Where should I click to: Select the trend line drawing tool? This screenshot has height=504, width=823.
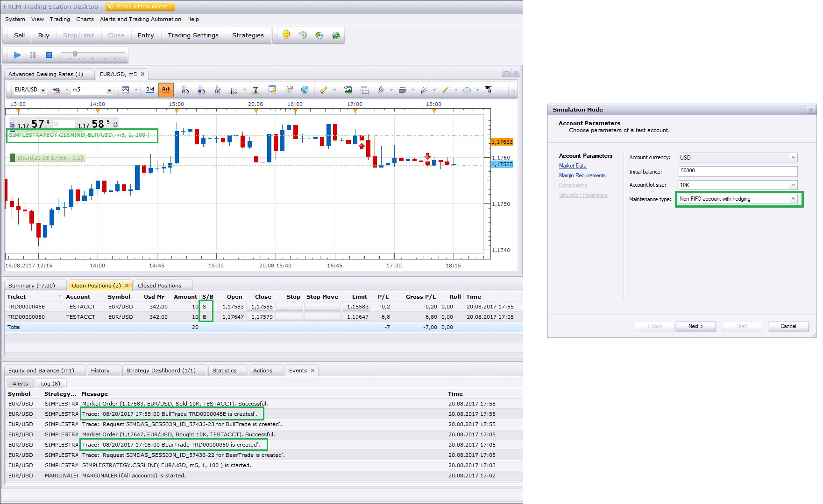(x=445, y=90)
